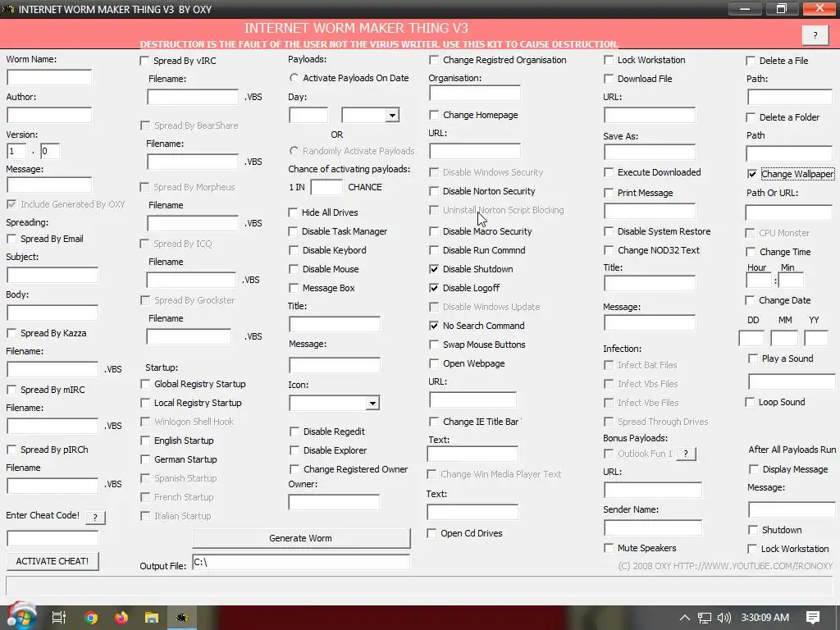Tick the Hide All Drives checkbox
840x630 pixels.
click(x=293, y=212)
